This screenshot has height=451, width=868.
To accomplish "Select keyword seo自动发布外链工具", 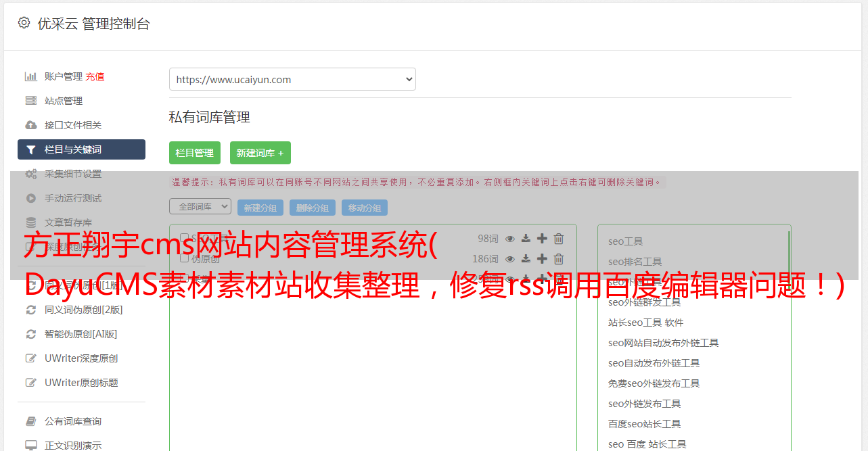I will coord(654,363).
